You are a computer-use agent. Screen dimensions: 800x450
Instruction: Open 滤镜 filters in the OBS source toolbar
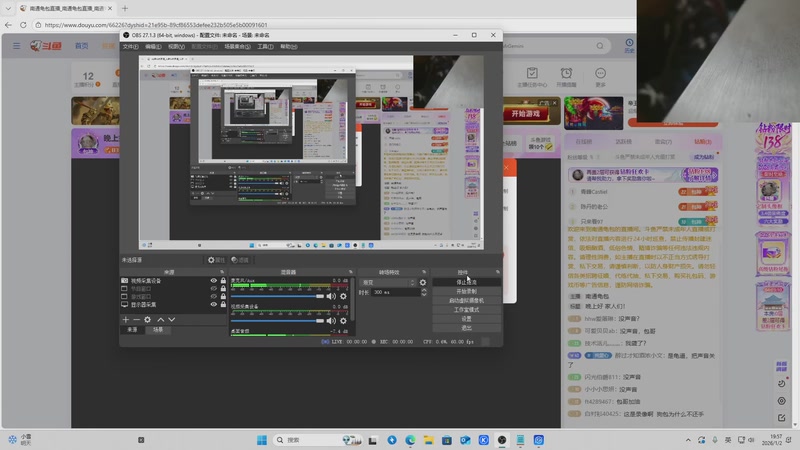[x=240, y=260]
